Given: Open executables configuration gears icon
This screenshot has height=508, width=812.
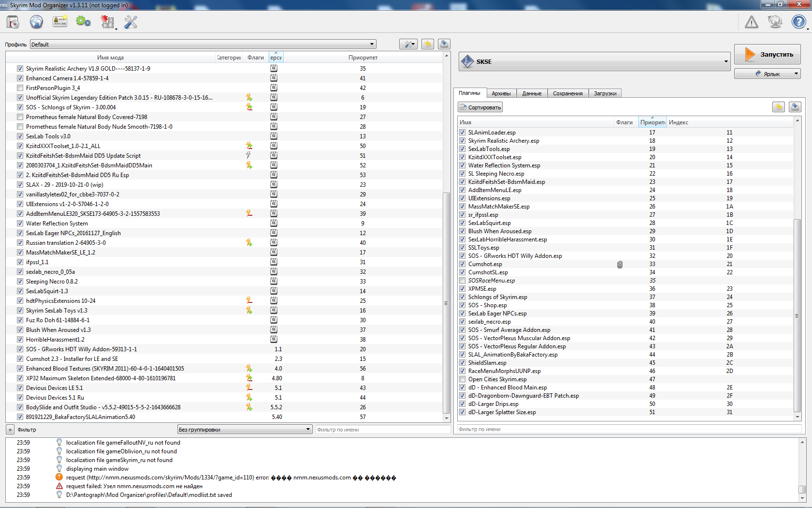Looking at the screenshot, I should pos(83,22).
